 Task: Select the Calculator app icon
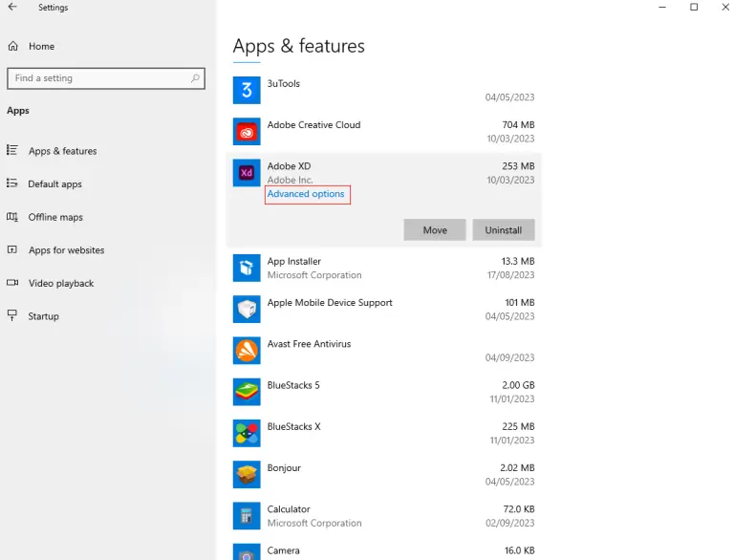point(247,516)
